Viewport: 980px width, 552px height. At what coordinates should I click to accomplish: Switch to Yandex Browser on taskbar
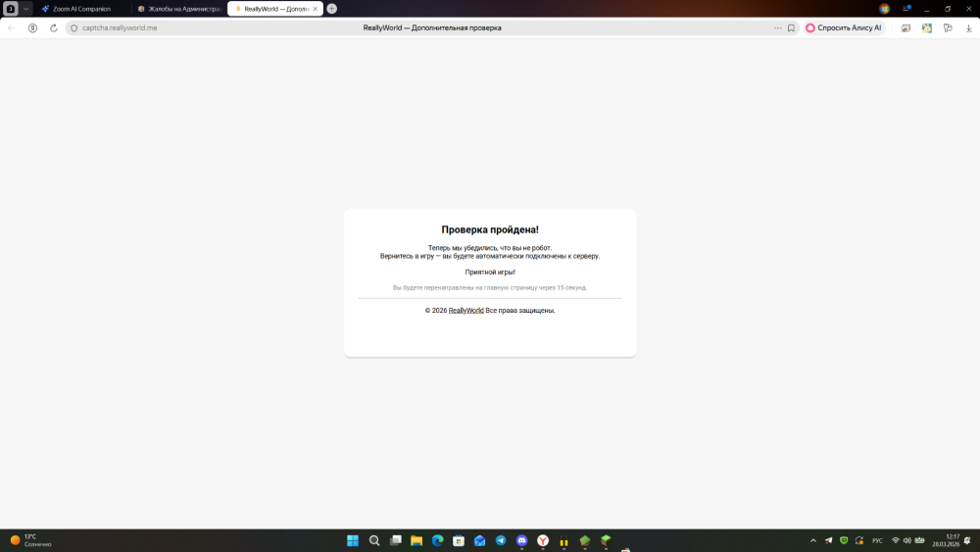coord(543,541)
